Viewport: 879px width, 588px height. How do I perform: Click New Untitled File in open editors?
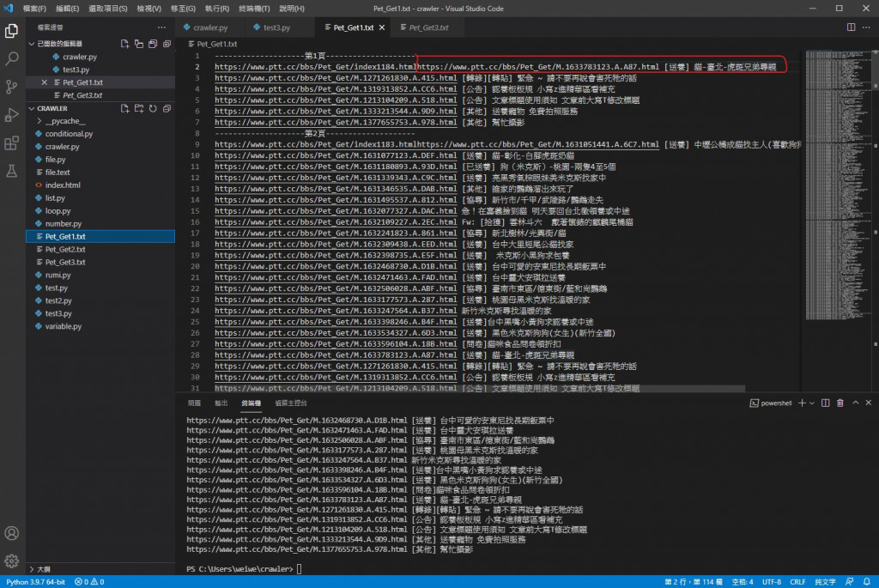tap(124, 44)
